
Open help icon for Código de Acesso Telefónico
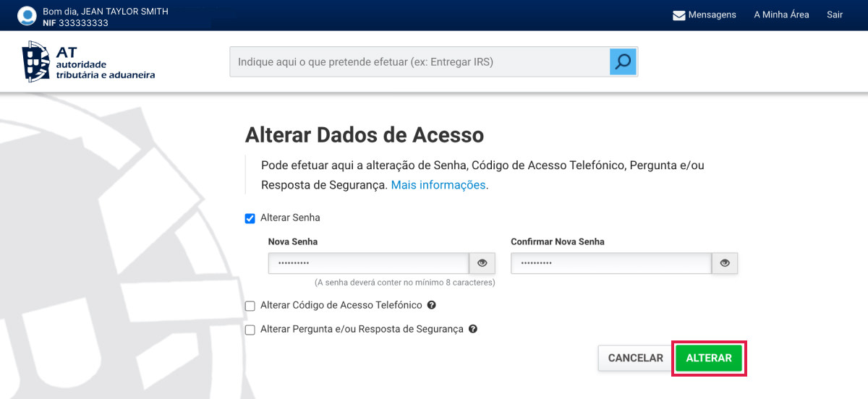click(431, 306)
